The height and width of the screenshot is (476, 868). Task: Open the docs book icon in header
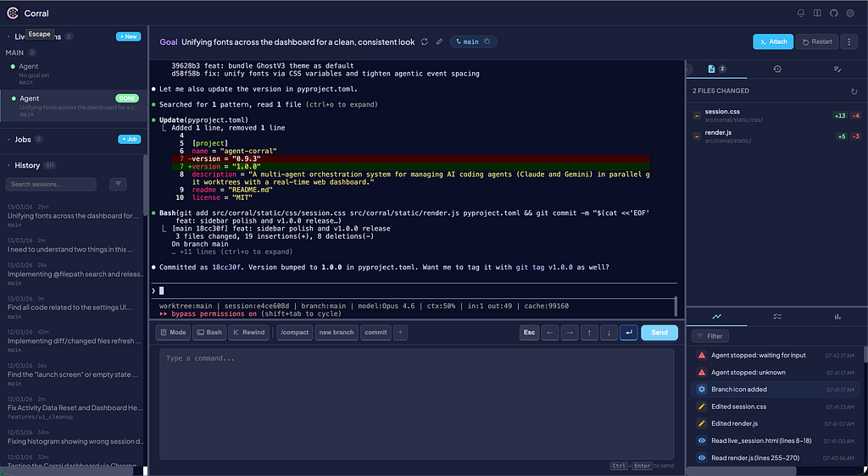coord(817,14)
